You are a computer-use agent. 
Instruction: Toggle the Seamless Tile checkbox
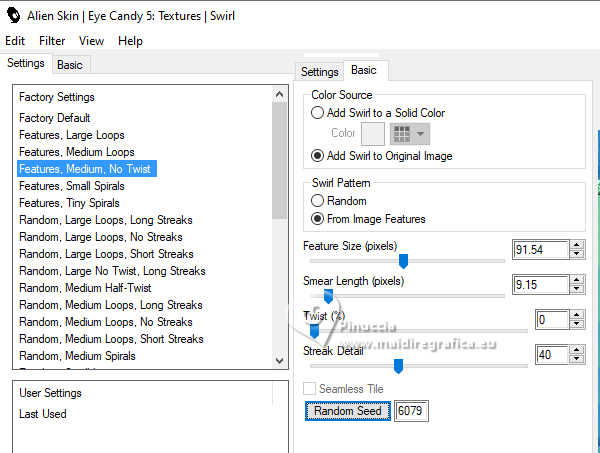click(x=310, y=388)
